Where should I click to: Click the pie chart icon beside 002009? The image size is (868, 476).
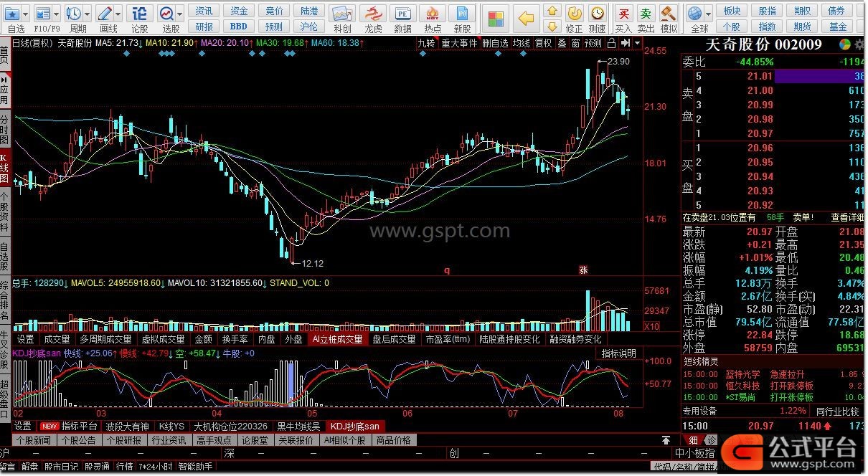[846, 44]
